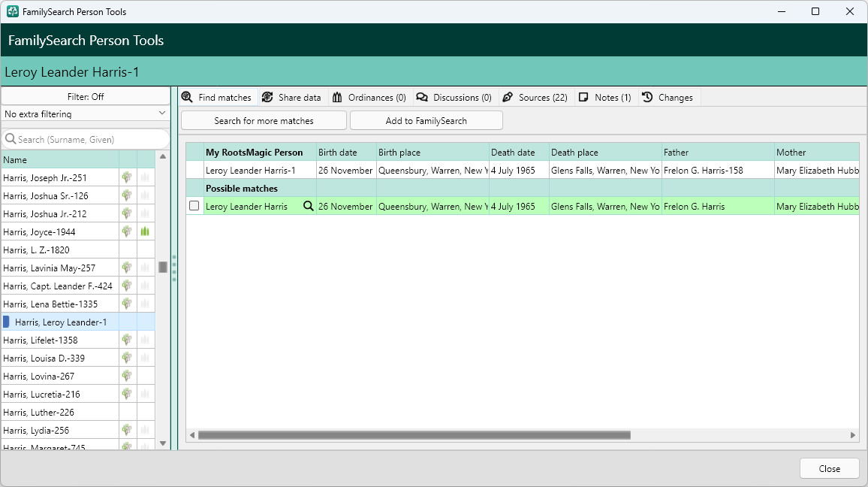
Task: Click the FamilySearch tree icon for Harris, Louisa D.-339
Action: click(128, 358)
